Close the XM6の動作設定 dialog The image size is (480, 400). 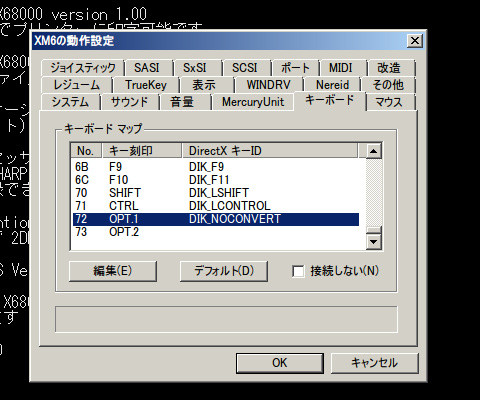click(x=415, y=41)
